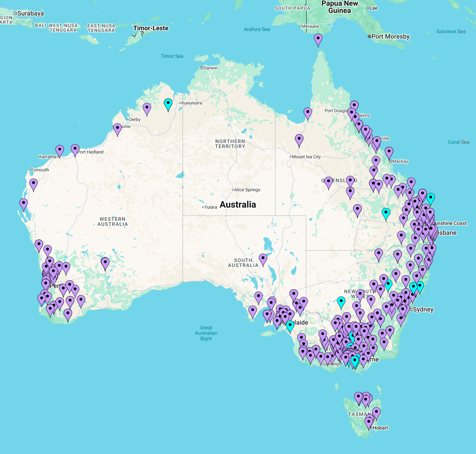Click the Timor-Leste label

(151, 28)
